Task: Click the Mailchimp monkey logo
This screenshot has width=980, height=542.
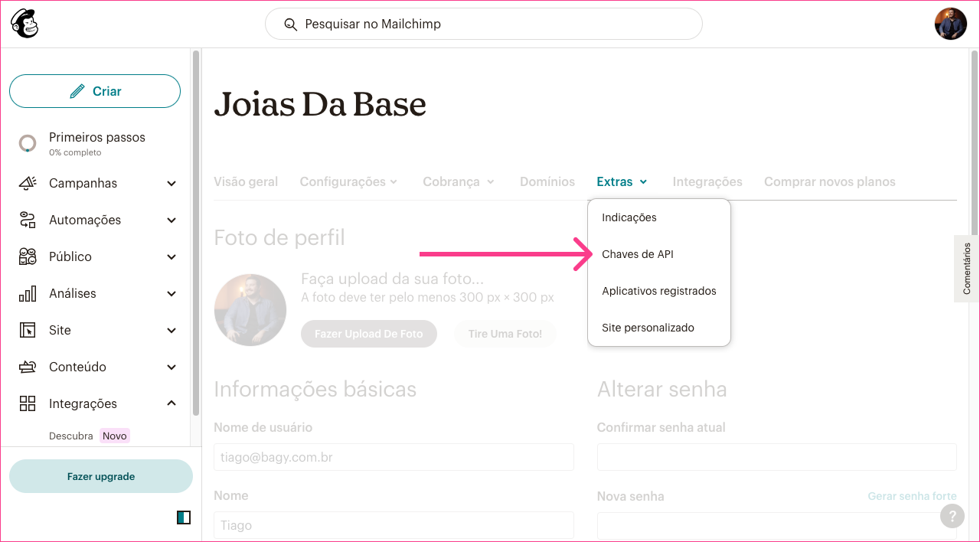Action: coord(24,24)
